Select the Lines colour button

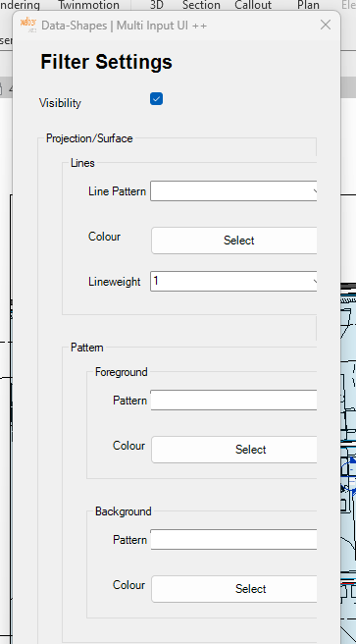coord(234,241)
